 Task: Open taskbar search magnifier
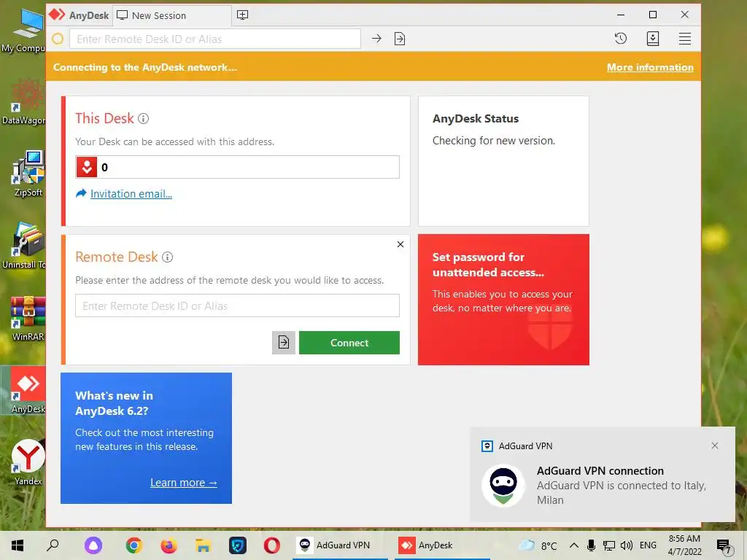pyautogui.click(x=53, y=545)
